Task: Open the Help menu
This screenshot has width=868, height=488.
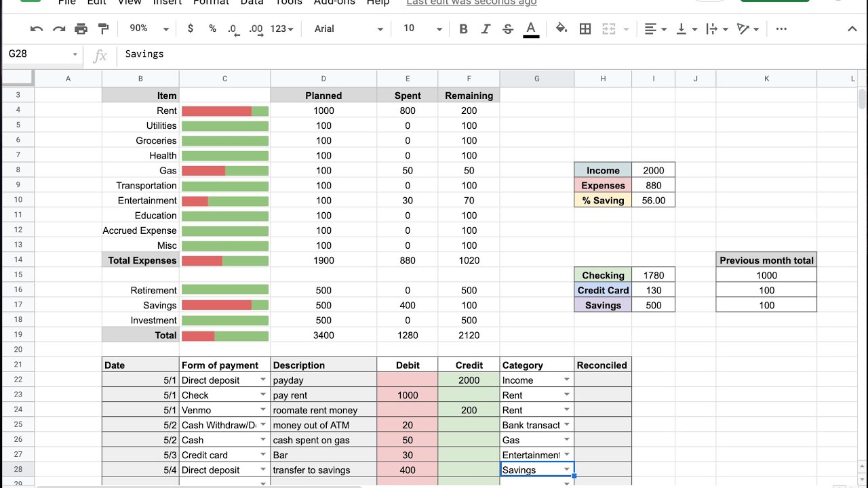Action: pos(378,3)
